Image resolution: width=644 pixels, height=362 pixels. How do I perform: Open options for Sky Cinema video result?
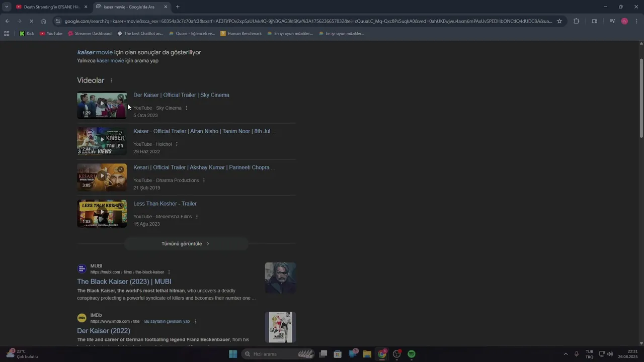[186, 108]
